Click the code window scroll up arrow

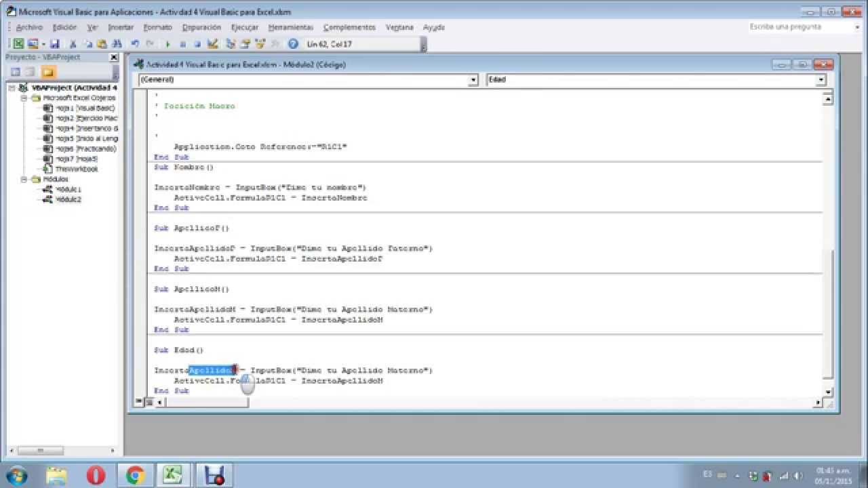[x=827, y=100]
